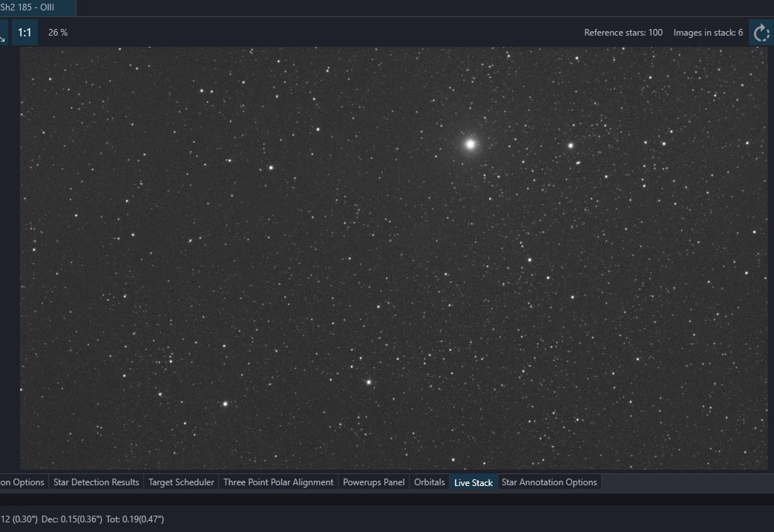774x532 pixels.
Task: Click the 1:1 zoom button
Action: click(24, 33)
